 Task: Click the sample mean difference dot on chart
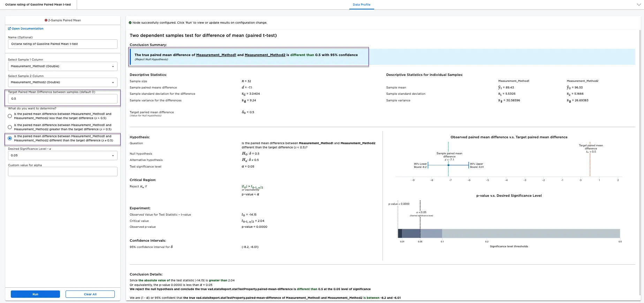tap(448, 165)
